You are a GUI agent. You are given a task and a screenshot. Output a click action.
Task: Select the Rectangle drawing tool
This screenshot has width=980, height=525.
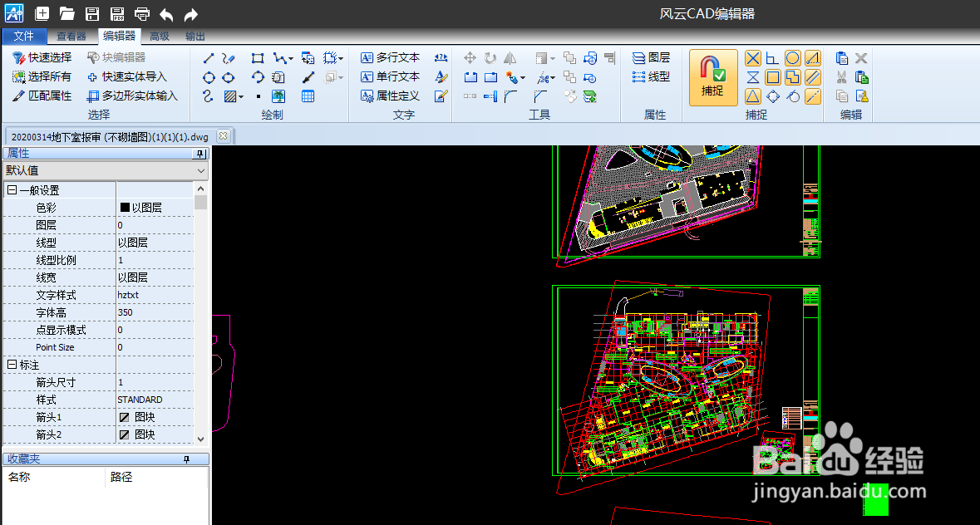click(x=258, y=58)
